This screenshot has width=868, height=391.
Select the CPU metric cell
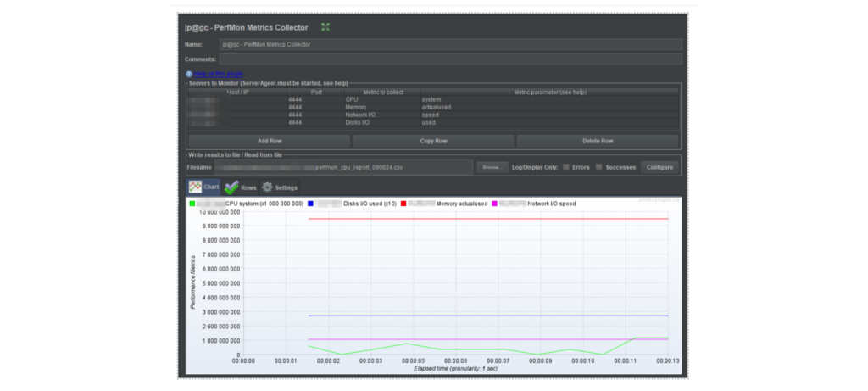point(383,100)
